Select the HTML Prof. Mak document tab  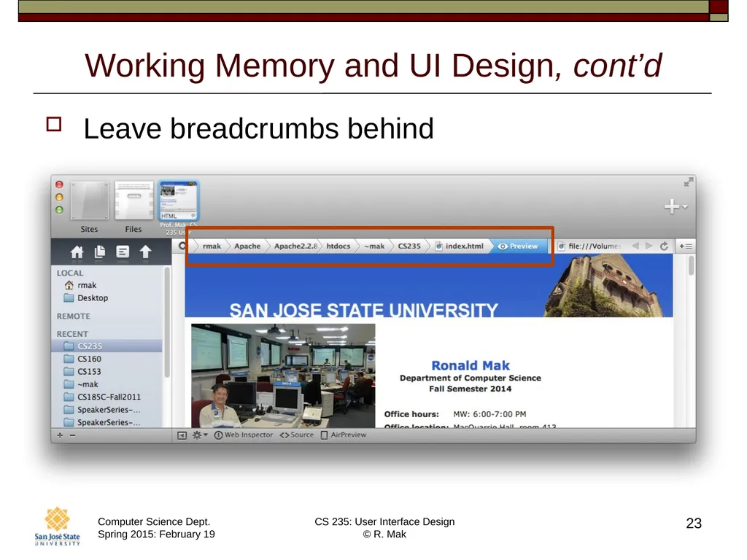(179, 208)
